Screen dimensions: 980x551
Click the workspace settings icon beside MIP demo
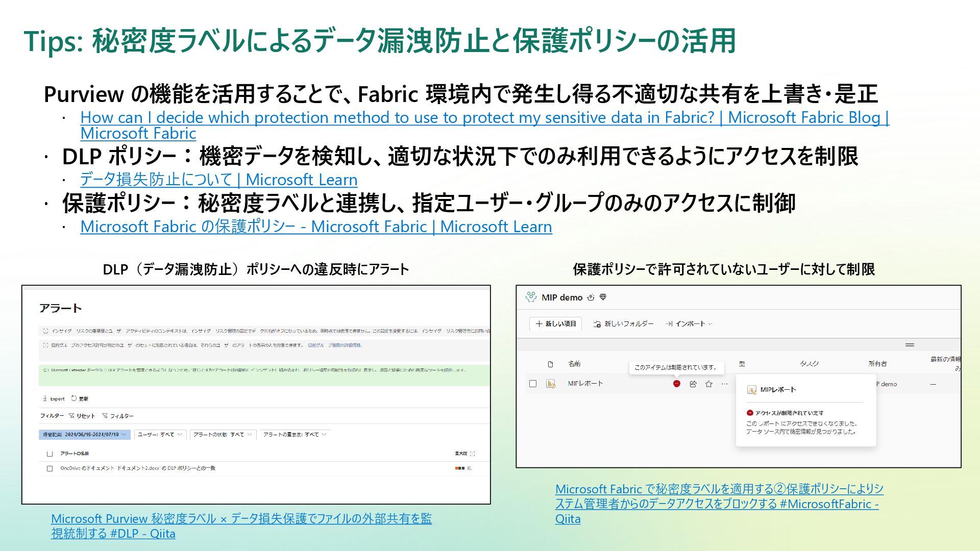pyautogui.click(x=591, y=297)
